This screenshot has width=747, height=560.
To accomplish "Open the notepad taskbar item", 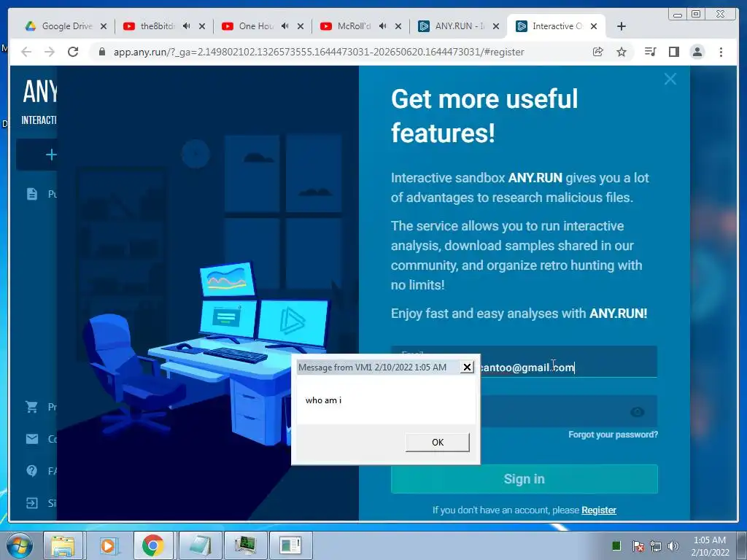I will pyautogui.click(x=200, y=545).
